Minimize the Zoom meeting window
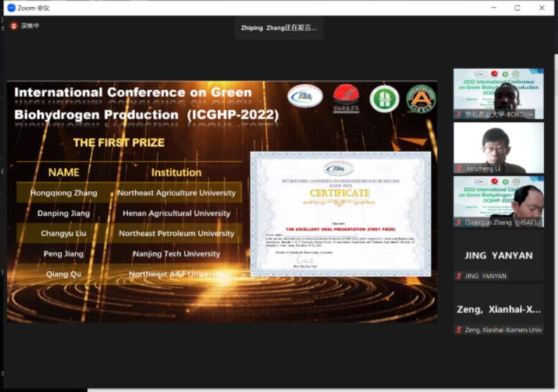Screen dimensions: 558x392 pyautogui.click(x=493, y=8)
